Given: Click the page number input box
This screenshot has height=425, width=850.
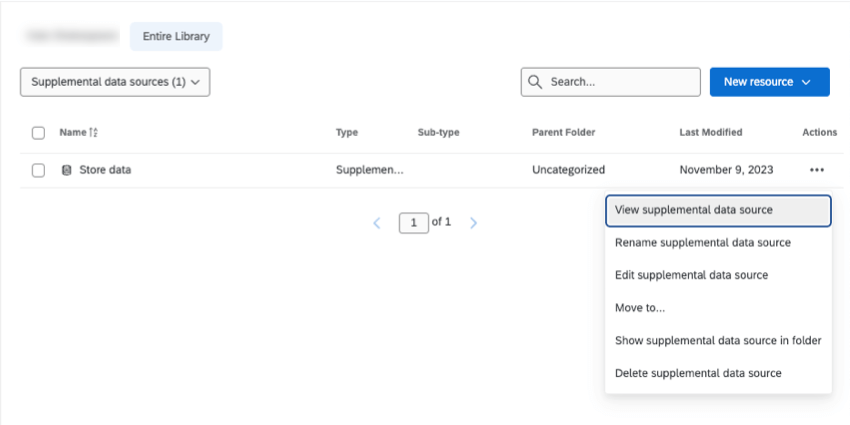Looking at the screenshot, I should [x=413, y=223].
